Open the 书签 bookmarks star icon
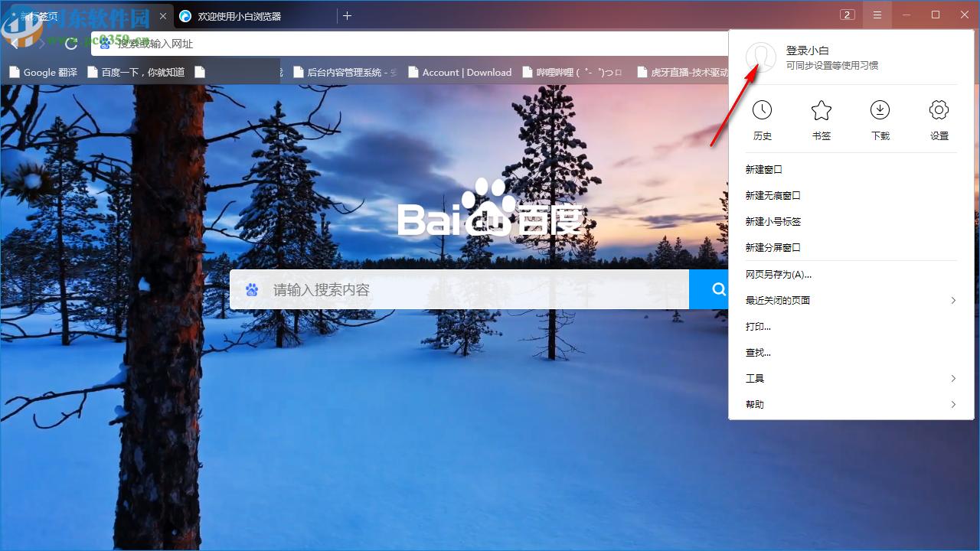 [x=821, y=110]
